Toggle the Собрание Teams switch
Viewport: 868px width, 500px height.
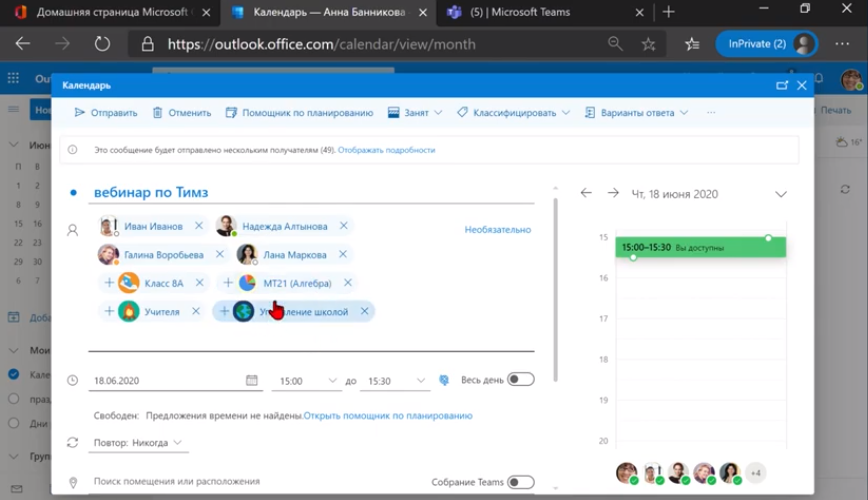tap(520, 482)
